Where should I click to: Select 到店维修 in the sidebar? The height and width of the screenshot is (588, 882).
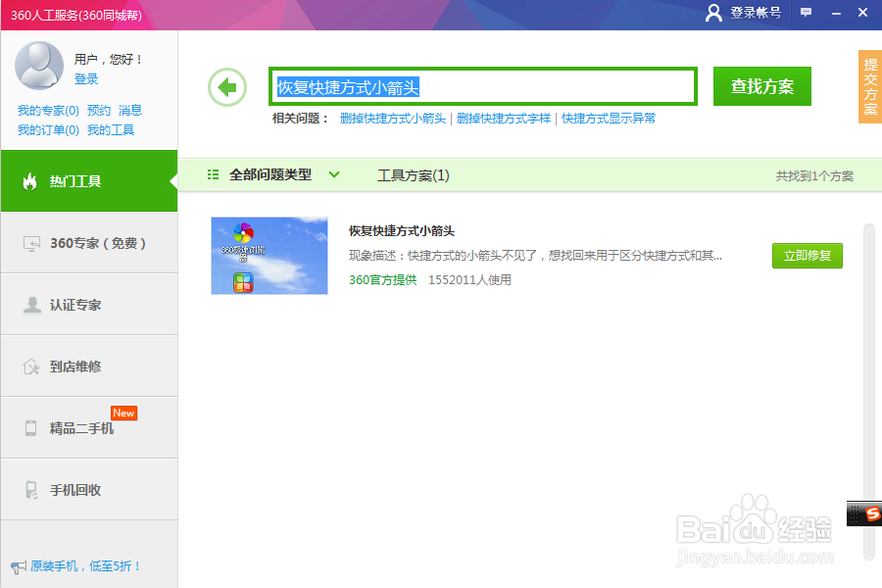[89, 367]
